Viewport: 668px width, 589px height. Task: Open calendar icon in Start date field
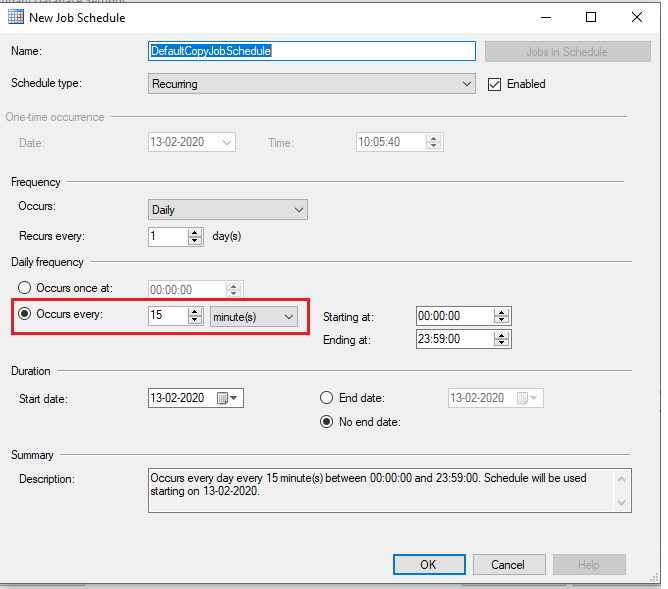222,398
